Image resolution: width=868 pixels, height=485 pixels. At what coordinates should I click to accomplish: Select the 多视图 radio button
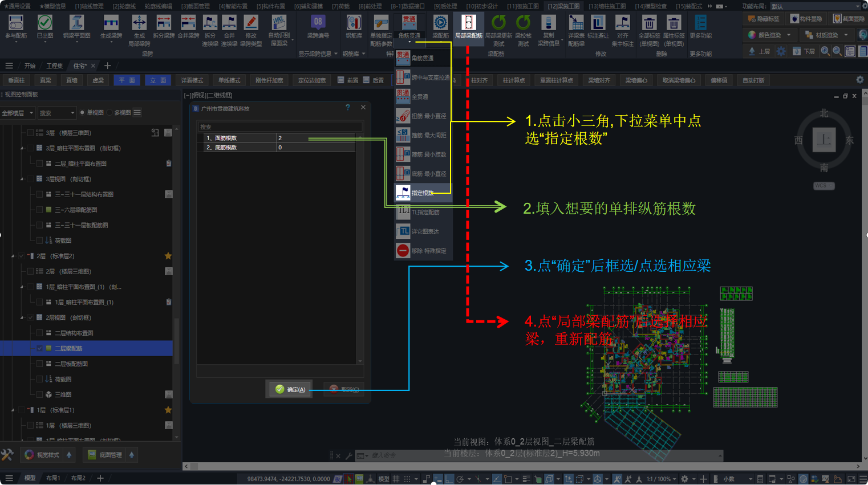tap(111, 113)
